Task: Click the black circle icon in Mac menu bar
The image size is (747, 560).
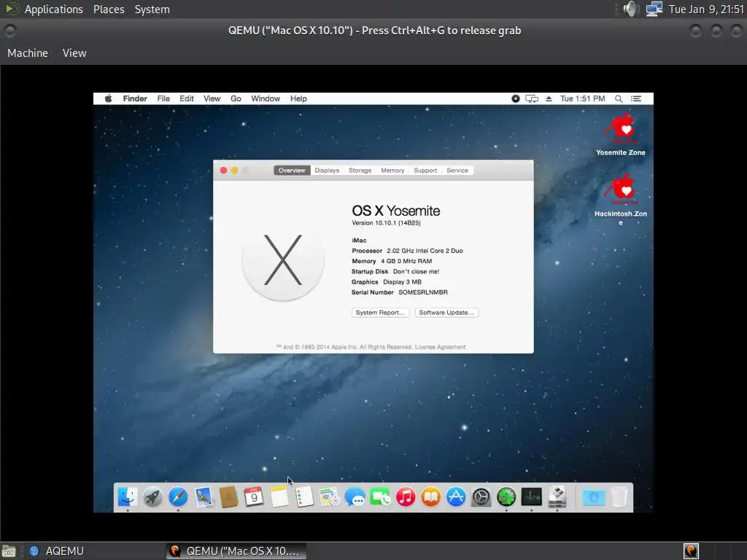Action: (516, 98)
